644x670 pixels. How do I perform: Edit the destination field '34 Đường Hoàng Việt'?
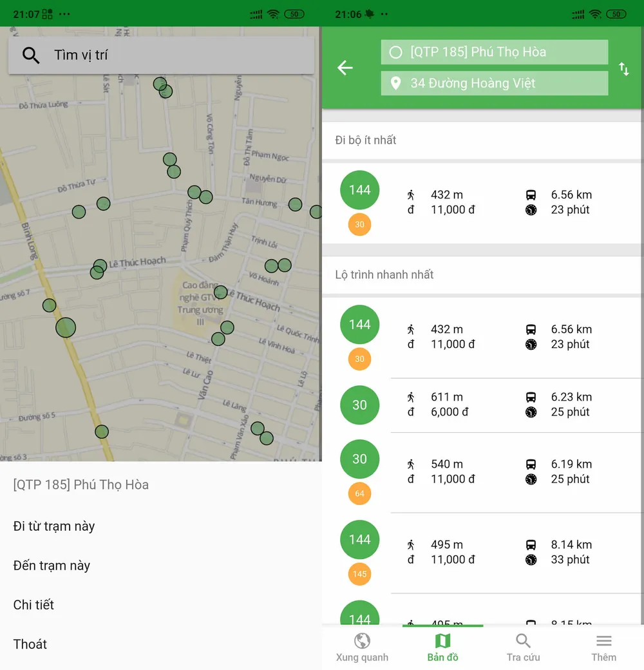(x=494, y=83)
